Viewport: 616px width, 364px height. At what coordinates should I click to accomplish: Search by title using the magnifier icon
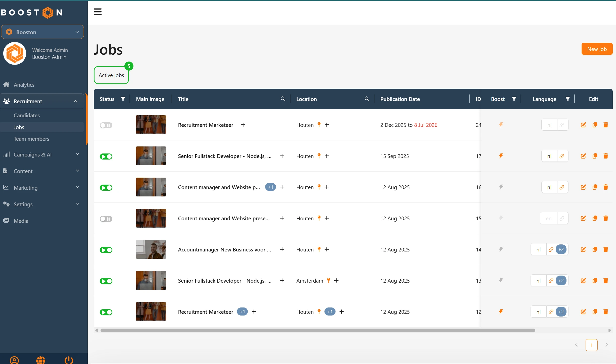[x=283, y=99]
